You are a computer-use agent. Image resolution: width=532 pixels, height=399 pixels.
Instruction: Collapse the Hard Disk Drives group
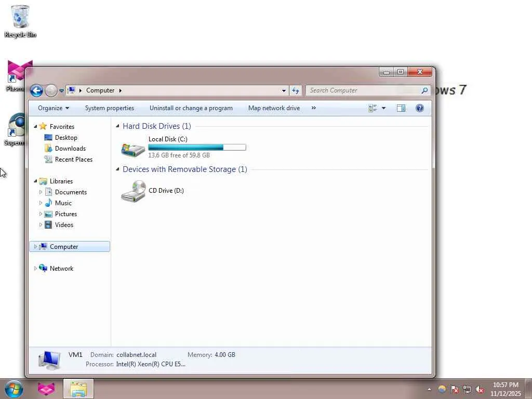(118, 126)
